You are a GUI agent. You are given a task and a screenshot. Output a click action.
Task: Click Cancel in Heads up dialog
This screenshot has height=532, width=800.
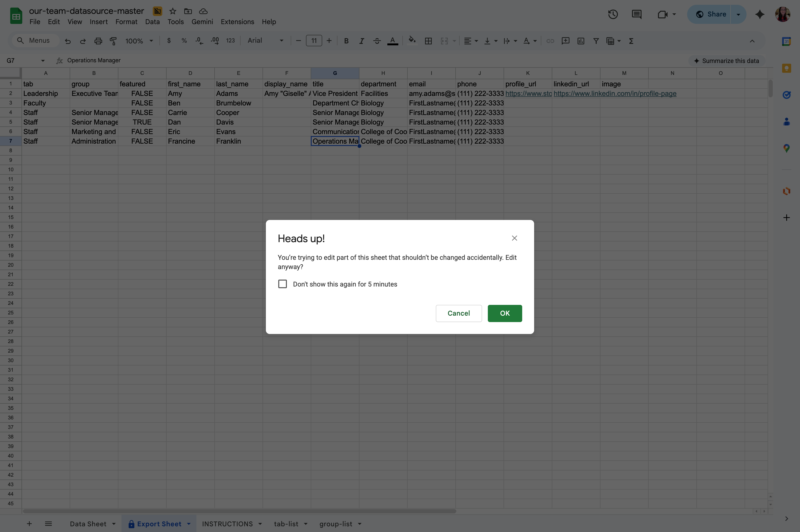tap(458, 313)
